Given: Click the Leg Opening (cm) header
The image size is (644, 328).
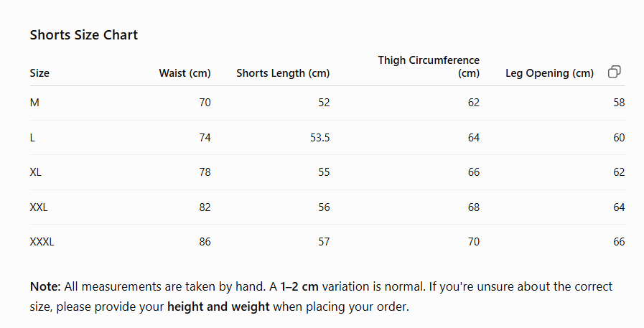Looking at the screenshot, I should click(x=549, y=73).
